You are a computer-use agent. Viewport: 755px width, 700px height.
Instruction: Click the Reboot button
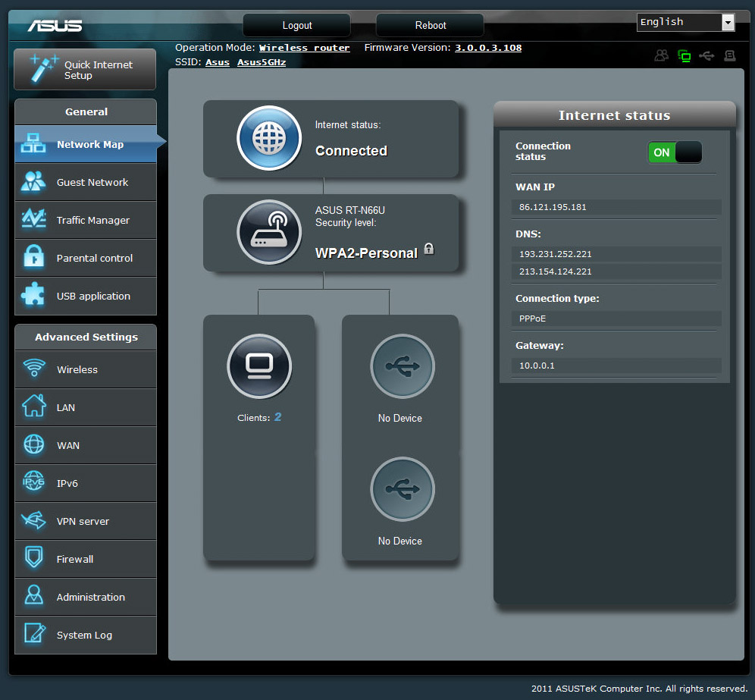click(430, 25)
